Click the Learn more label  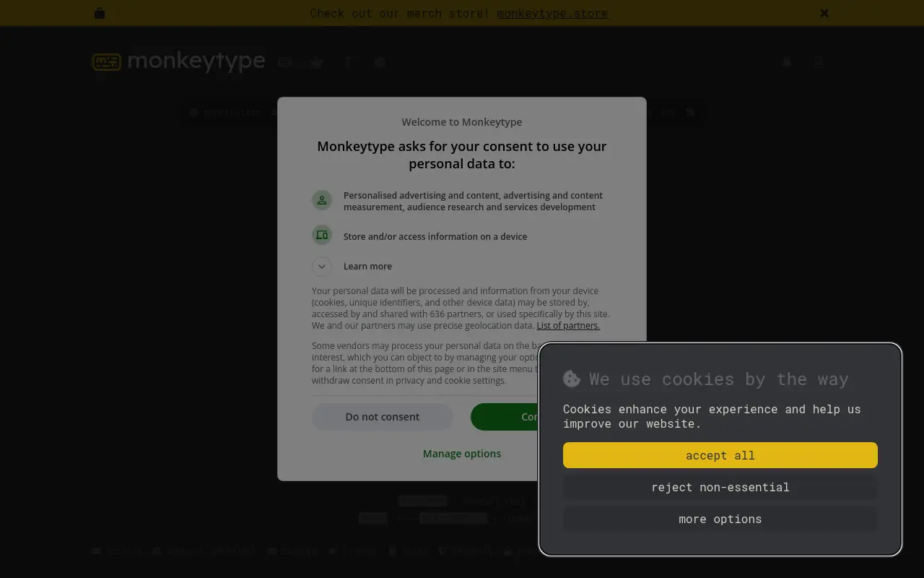tap(367, 266)
